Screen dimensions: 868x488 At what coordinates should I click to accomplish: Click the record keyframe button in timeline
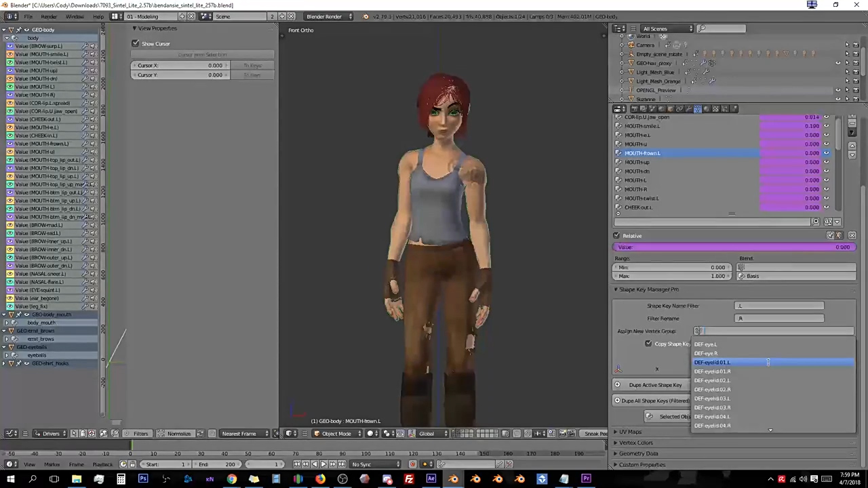pyautogui.click(x=412, y=464)
